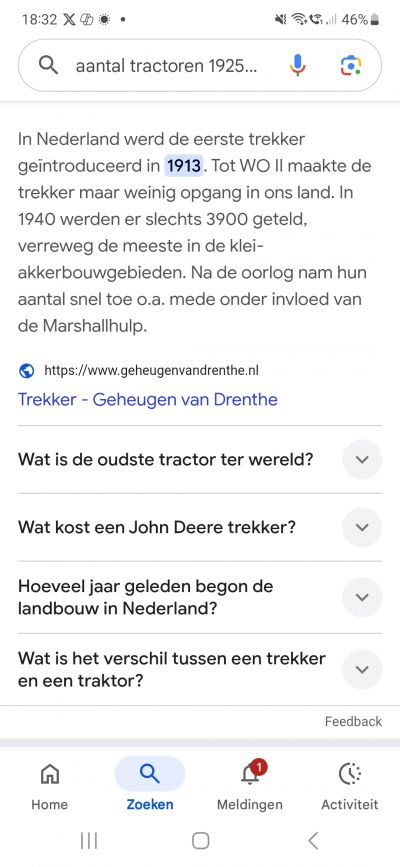The width and height of the screenshot is (400, 867).
Task: Open "Trekker - Geheugen van Drenthe" link
Action: (148, 399)
